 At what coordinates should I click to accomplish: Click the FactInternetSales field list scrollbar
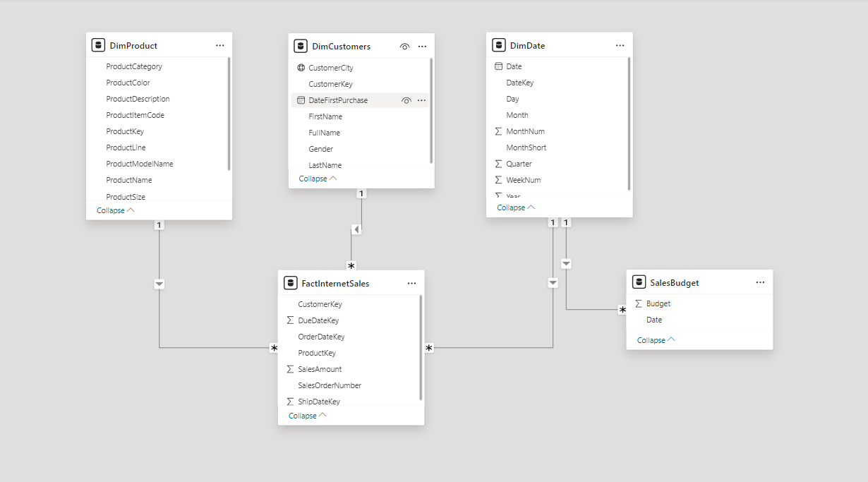coord(421,347)
